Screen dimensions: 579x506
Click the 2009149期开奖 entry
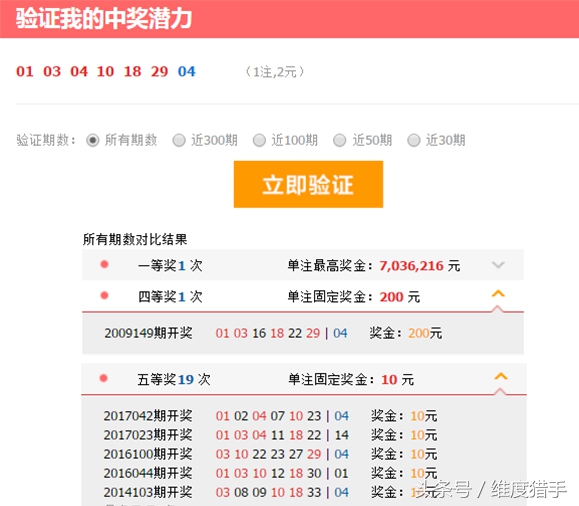pyautogui.click(x=148, y=333)
